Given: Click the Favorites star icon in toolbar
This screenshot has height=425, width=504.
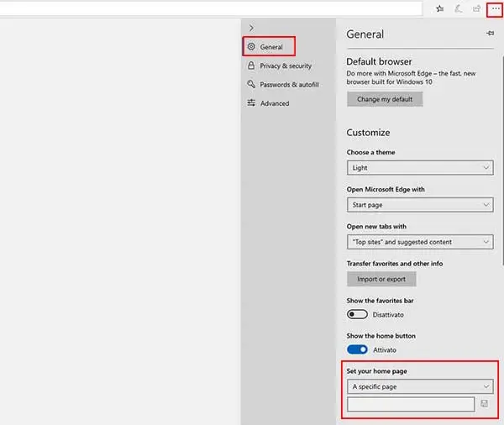Looking at the screenshot, I should point(439,9).
